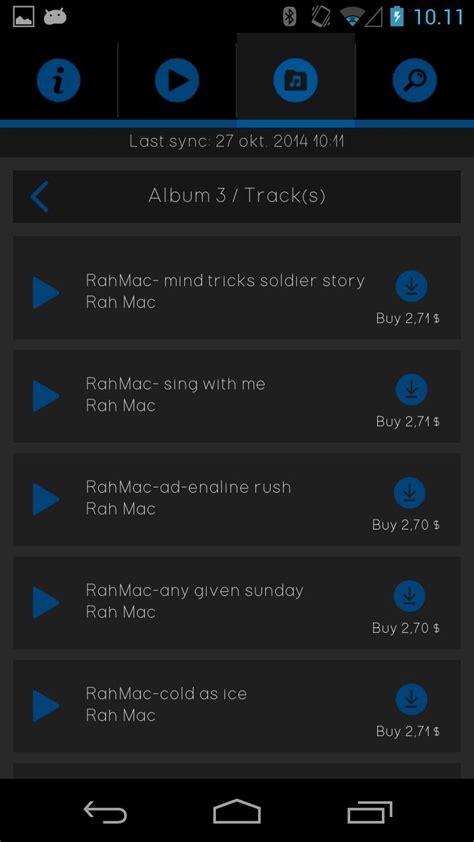Viewport: 474px width, 842px height.
Task: Tap the Android home navigation button
Action: pyautogui.click(x=237, y=811)
